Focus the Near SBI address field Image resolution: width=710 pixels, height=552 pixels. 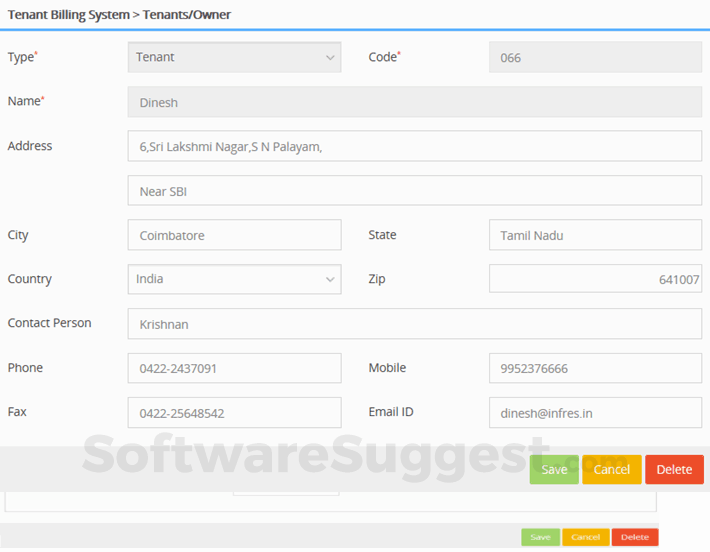tap(415, 191)
